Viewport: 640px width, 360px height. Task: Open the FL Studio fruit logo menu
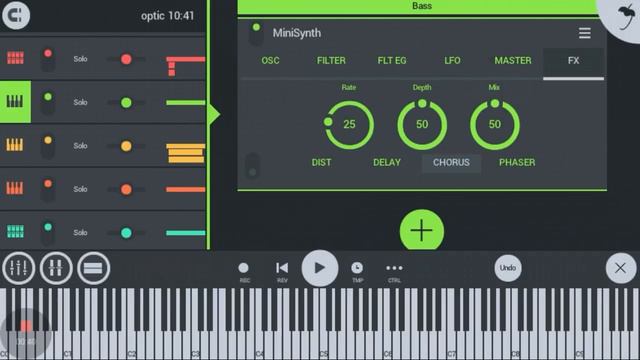(624, 18)
